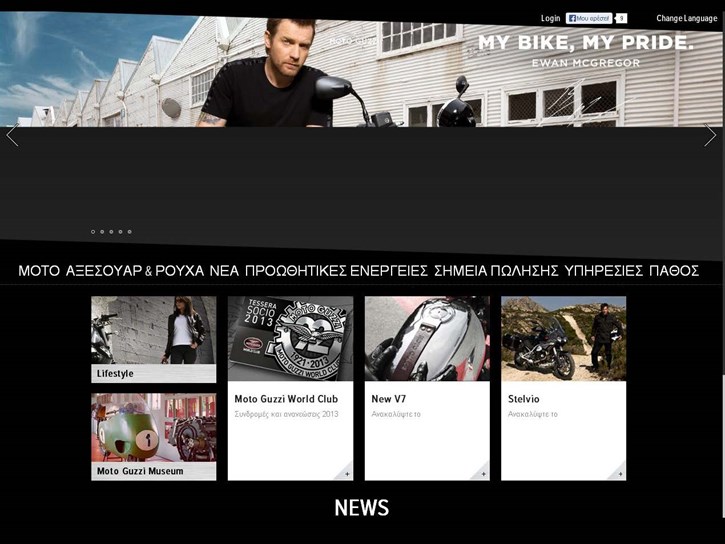Viewport: 725px width, 544px height.
Task: Click the previous slide arrow on the banner
Action: 13,135
